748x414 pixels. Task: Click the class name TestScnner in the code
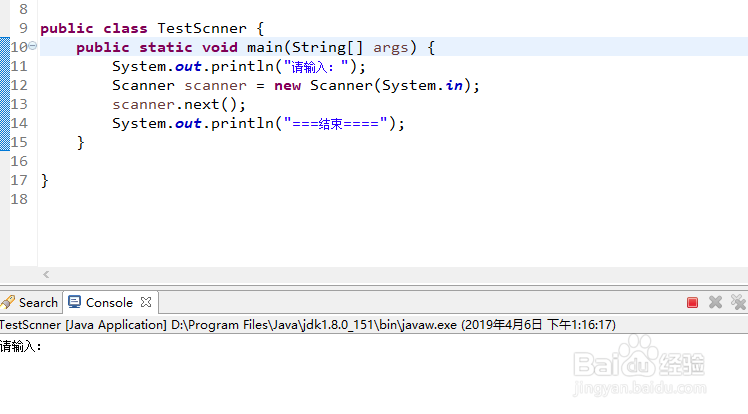[x=202, y=28]
